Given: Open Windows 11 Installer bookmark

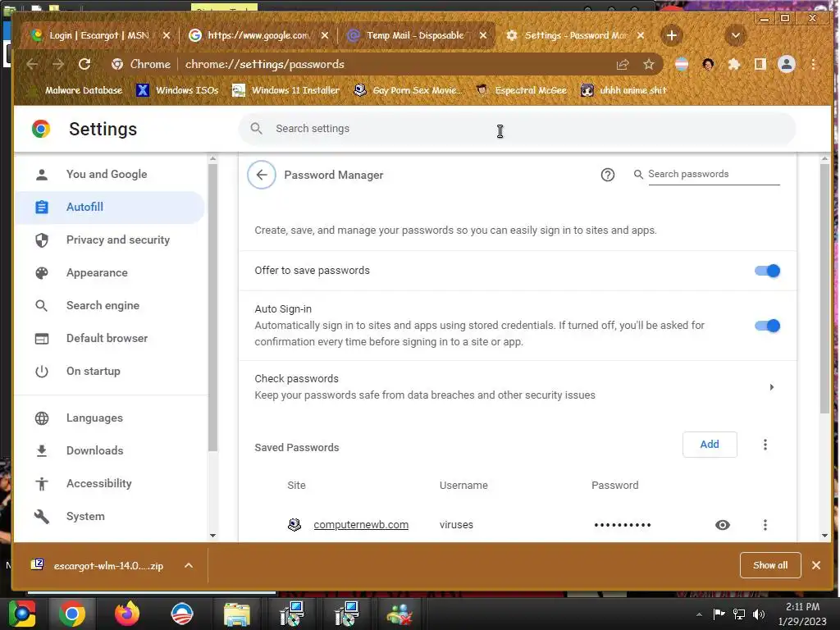Looking at the screenshot, I should click(x=285, y=90).
